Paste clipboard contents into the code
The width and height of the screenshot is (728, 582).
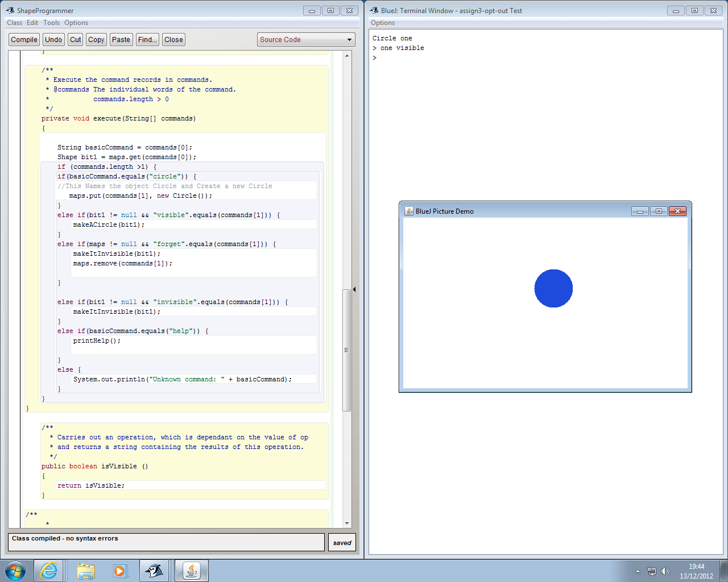[121, 39]
